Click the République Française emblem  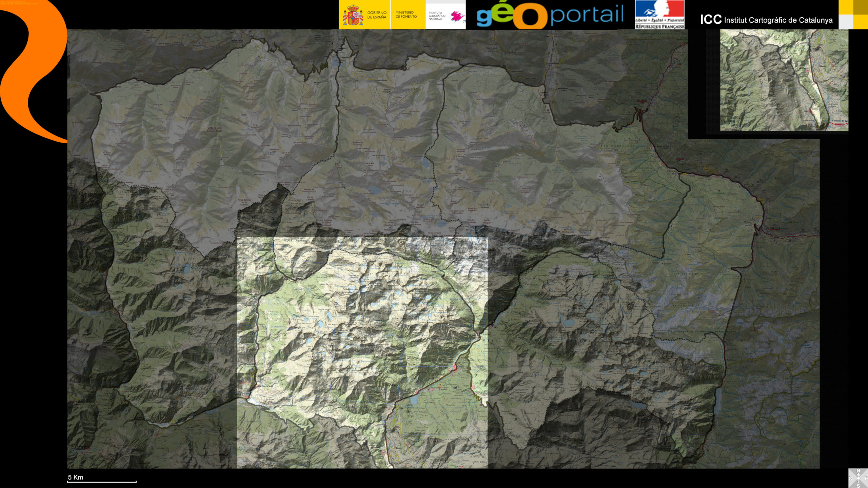(x=659, y=15)
